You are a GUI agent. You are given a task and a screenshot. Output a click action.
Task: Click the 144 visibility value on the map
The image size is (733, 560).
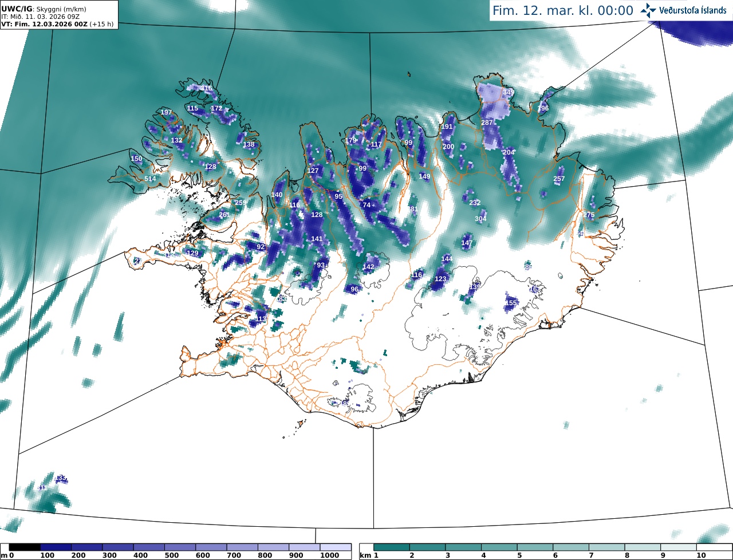447,259
